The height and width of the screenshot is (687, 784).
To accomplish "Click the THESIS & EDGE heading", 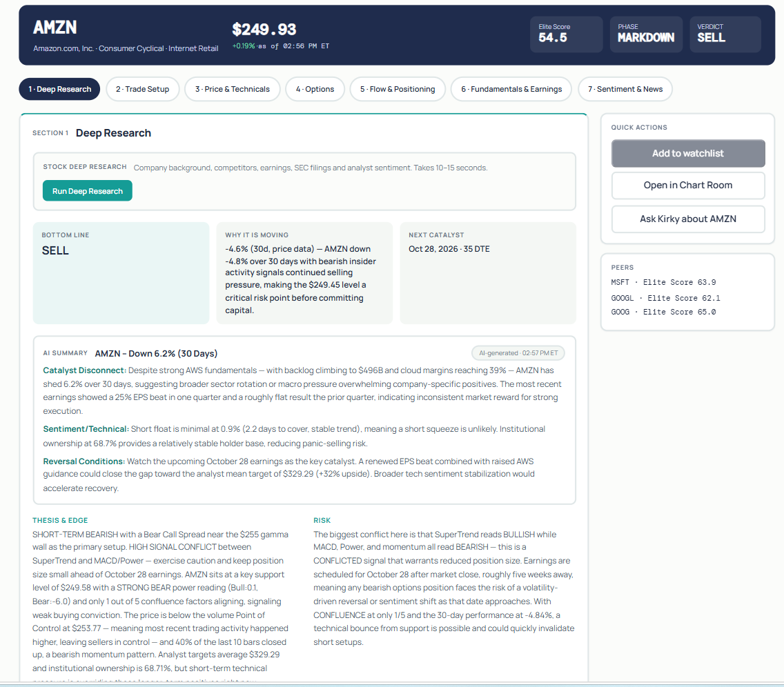I will tap(60, 520).
